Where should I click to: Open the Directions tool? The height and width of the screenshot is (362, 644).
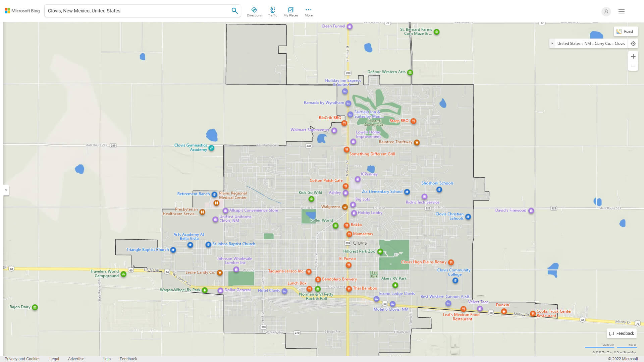254,11
